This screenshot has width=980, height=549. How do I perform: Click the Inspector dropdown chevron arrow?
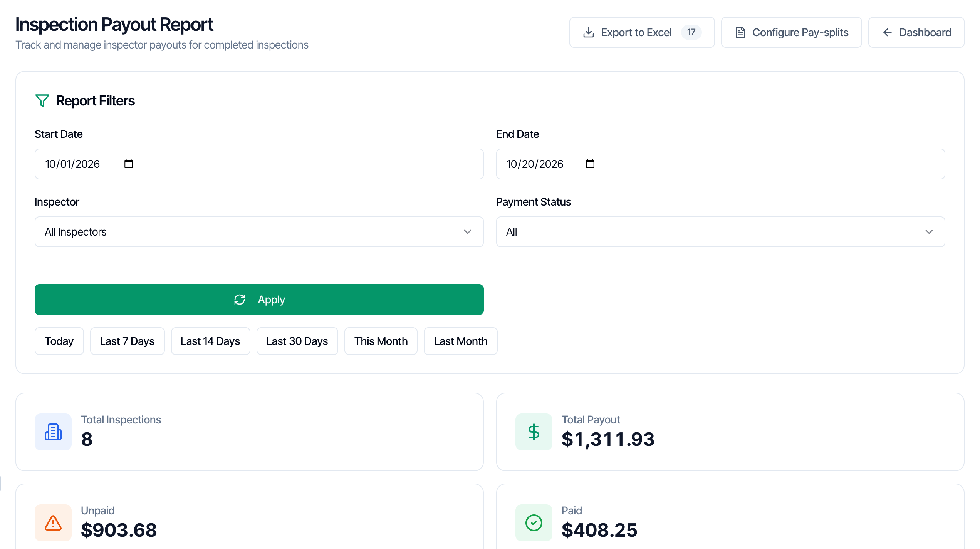(468, 232)
